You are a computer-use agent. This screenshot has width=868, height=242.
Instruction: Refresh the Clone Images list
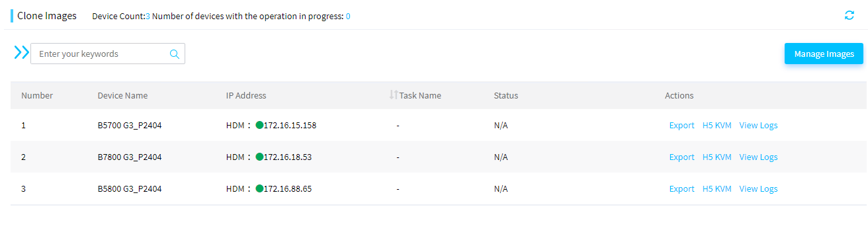[x=849, y=15]
